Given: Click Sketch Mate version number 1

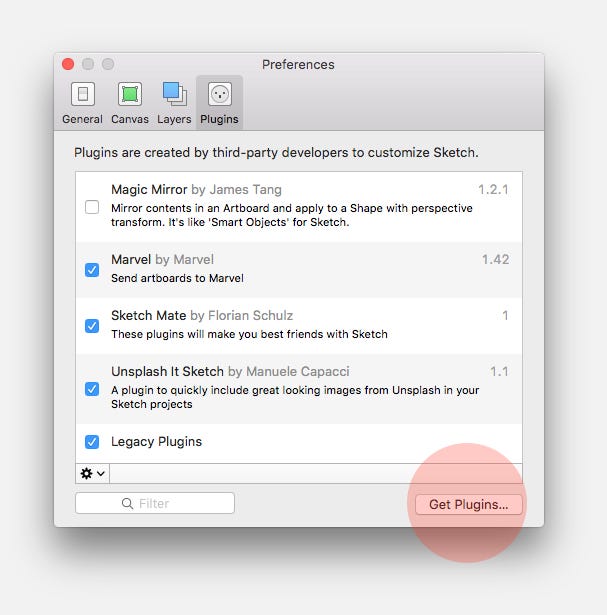Looking at the screenshot, I should (505, 316).
